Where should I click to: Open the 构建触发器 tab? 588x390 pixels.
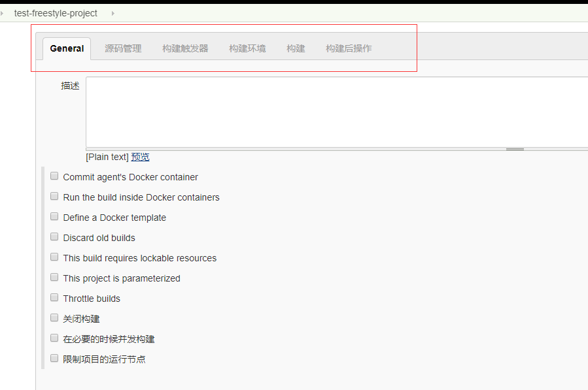click(x=185, y=48)
